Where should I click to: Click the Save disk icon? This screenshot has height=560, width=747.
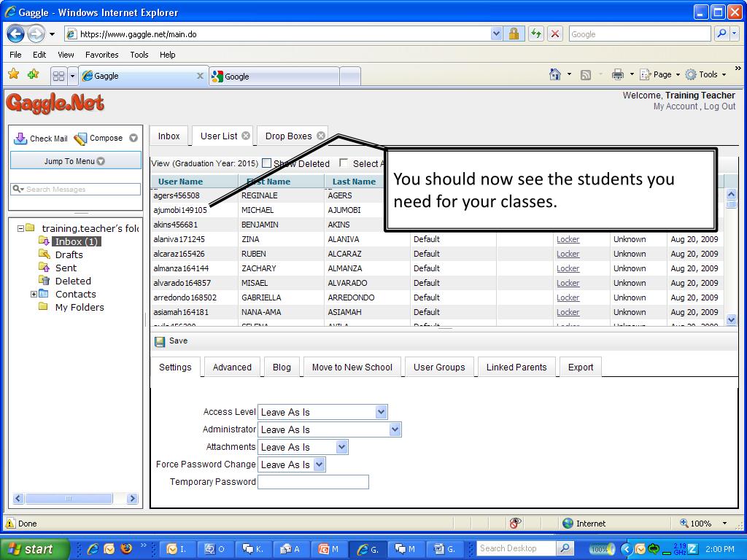[160, 341]
